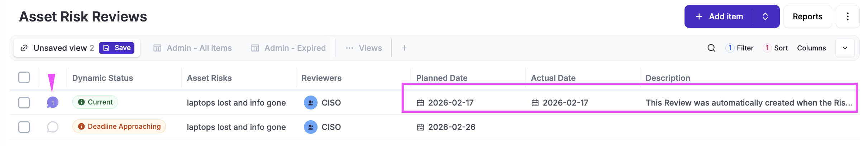The height and width of the screenshot is (146, 868).
Task: Toggle the select-all checkbox in header
Action: pos(24,77)
